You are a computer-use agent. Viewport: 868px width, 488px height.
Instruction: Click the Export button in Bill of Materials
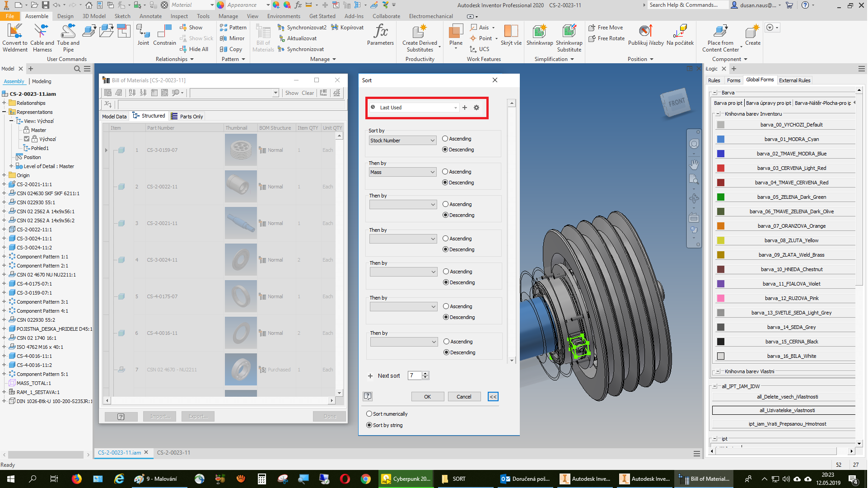197,416
